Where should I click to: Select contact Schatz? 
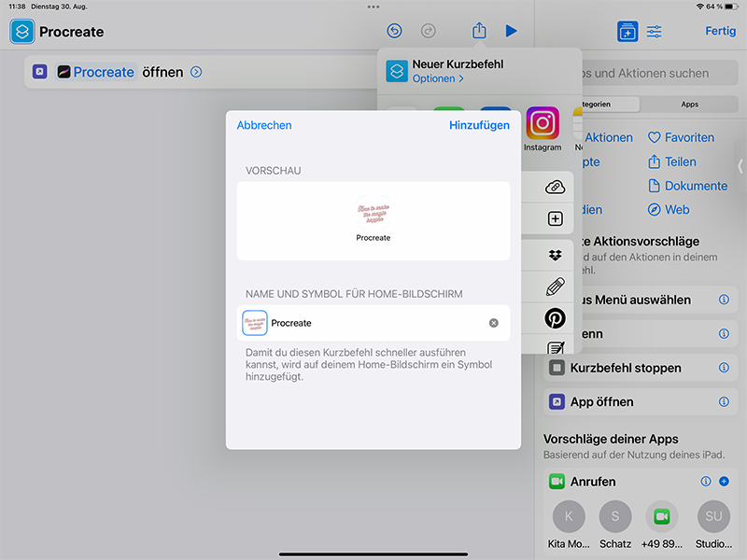pos(615,525)
